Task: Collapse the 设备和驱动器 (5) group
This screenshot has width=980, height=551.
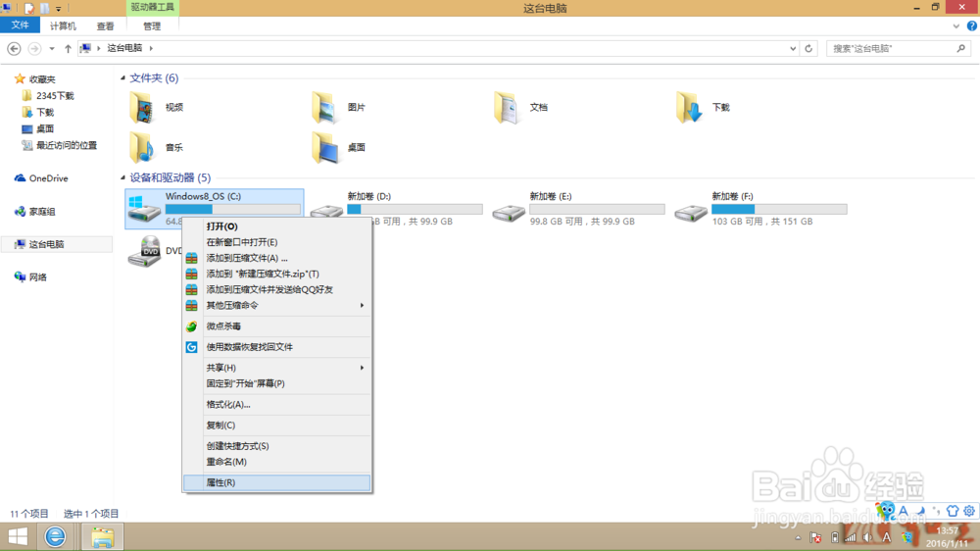Action: click(x=122, y=177)
